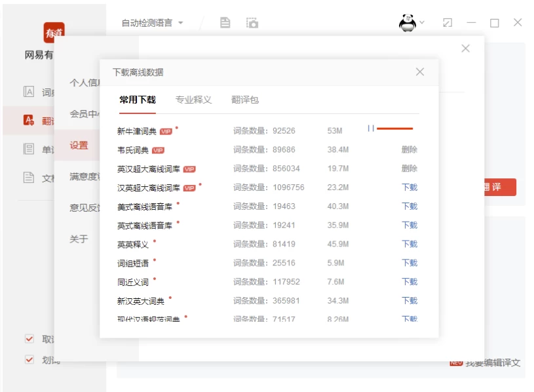Close the settings panel window
534x392 pixels.
[465, 49]
